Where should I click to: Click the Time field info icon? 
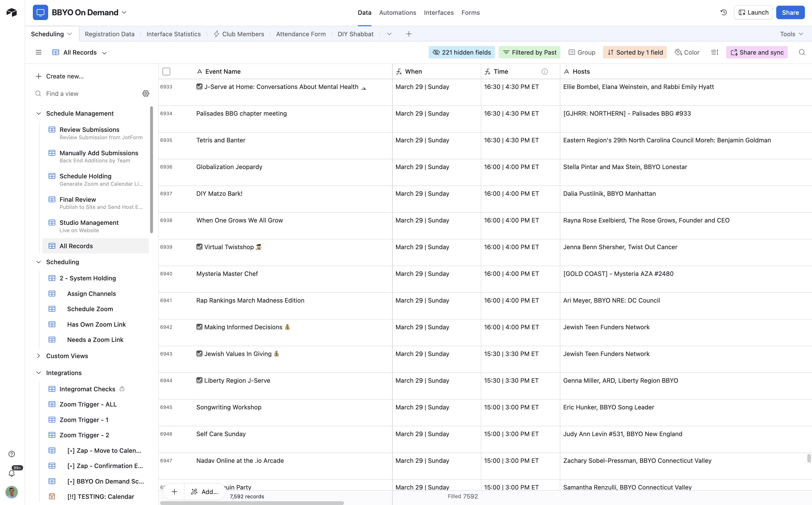pyautogui.click(x=545, y=72)
